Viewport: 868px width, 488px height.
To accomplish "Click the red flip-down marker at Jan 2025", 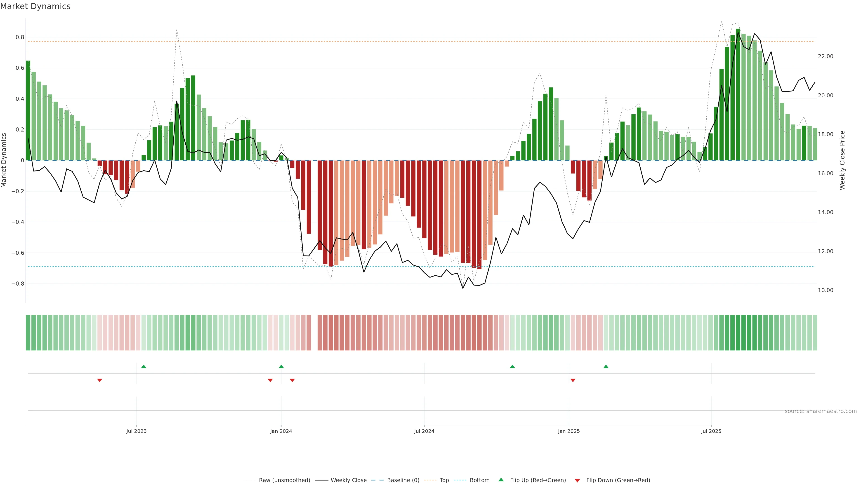I will pos(573,380).
